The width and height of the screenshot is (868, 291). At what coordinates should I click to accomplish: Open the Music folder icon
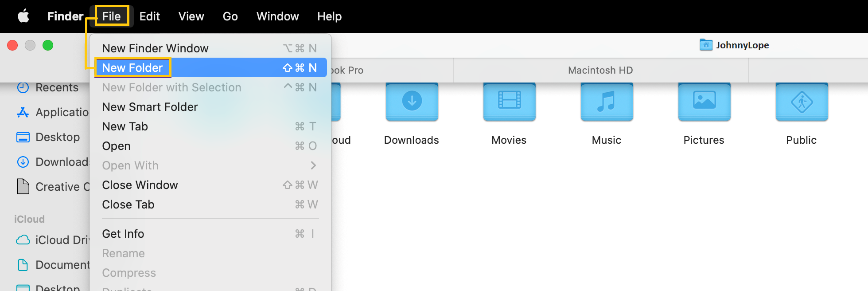607,102
